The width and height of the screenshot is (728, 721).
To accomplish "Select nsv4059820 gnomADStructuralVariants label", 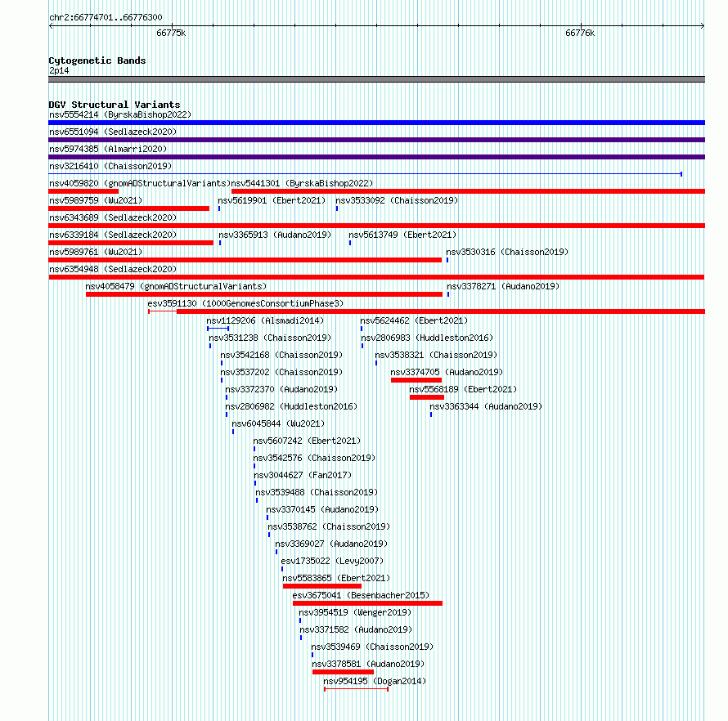I will (140, 183).
